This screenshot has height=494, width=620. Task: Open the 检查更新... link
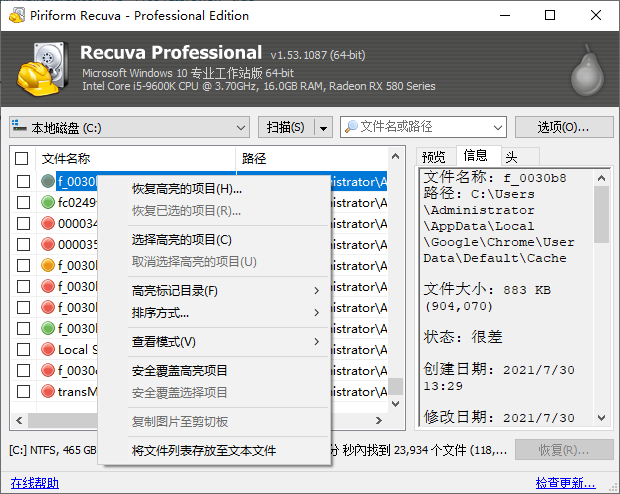pyautogui.click(x=565, y=483)
